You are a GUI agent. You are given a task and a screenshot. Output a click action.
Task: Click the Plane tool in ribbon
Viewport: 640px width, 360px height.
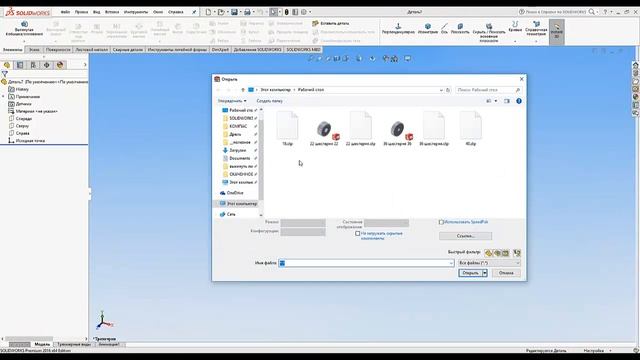(460, 29)
